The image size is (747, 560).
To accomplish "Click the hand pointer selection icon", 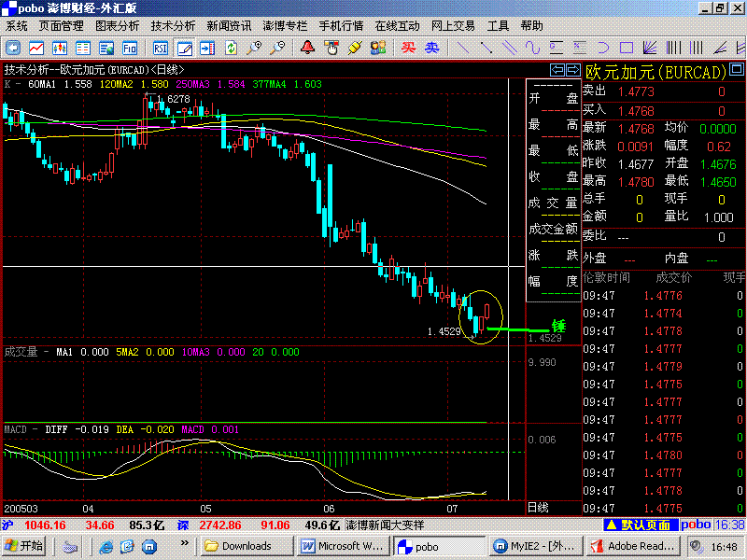I will point(331,49).
